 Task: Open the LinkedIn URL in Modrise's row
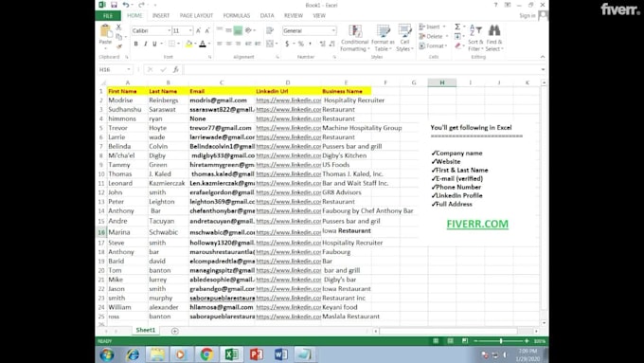(288, 100)
